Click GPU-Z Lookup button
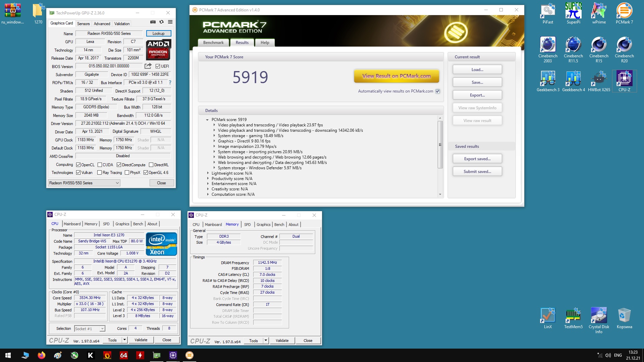The image size is (644, 362). point(158,34)
